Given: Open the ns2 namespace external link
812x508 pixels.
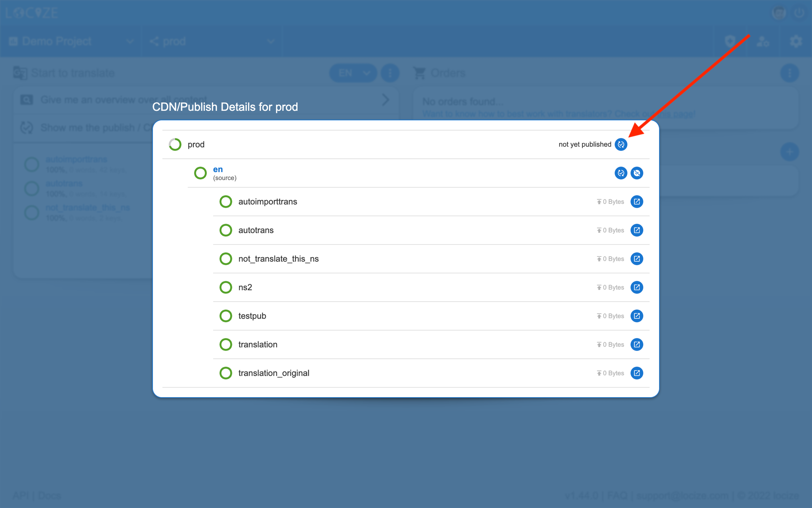Looking at the screenshot, I should [636, 287].
